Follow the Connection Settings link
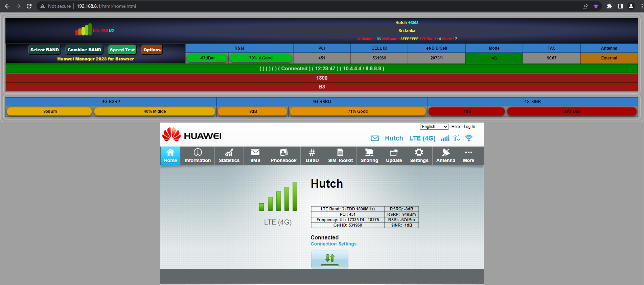The image size is (644, 285). pyautogui.click(x=333, y=244)
